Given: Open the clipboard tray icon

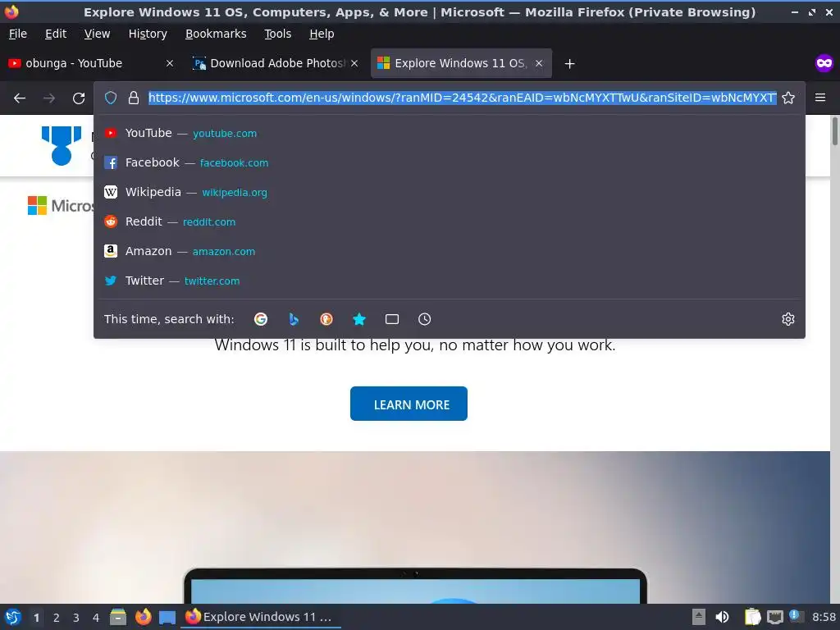Looking at the screenshot, I should point(752,617).
